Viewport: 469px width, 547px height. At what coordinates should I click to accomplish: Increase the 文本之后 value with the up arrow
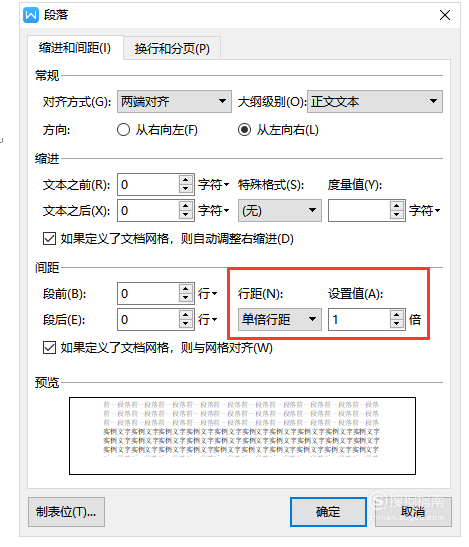point(186,206)
